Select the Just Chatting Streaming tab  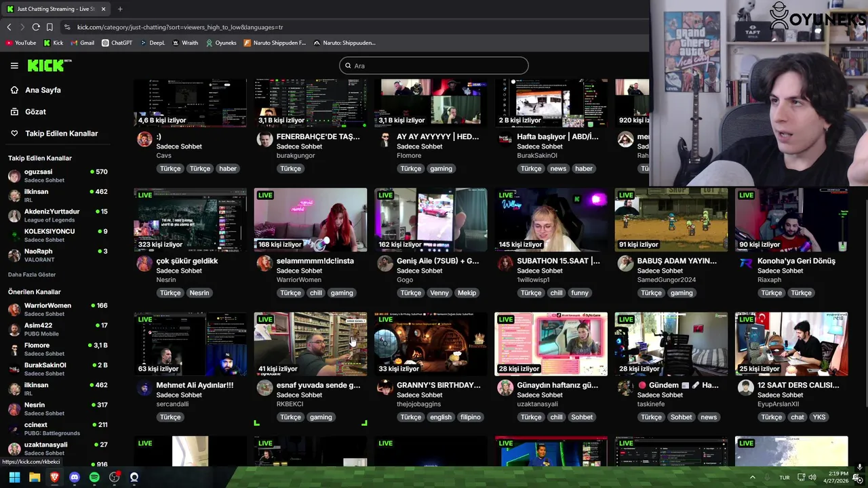coord(56,9)
